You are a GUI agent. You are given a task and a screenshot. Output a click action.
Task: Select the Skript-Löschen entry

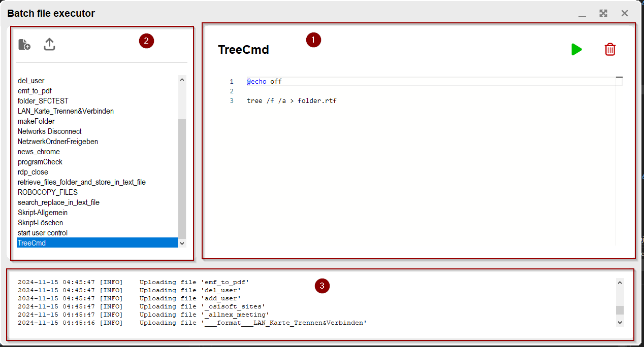[40, 223]
